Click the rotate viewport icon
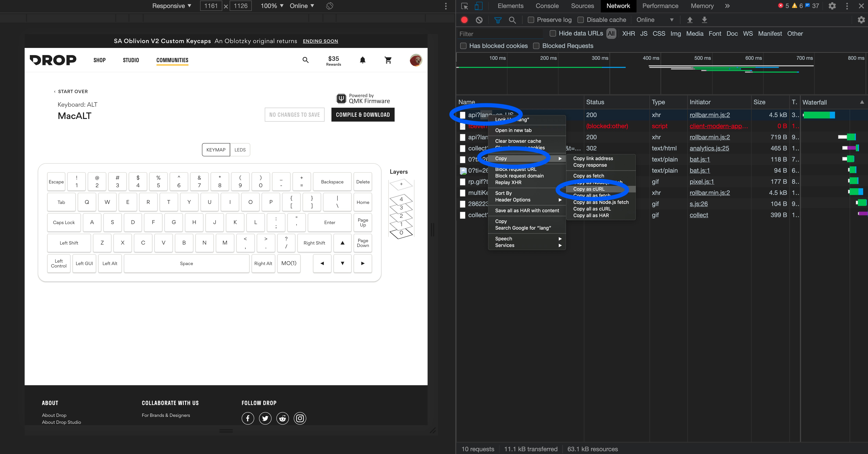This screenshot has height=454, width=868. (330, 6)
